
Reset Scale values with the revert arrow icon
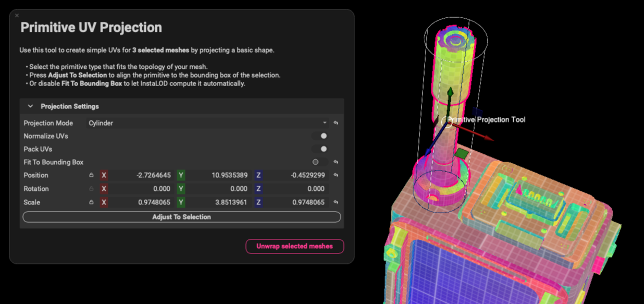[336, 202]
